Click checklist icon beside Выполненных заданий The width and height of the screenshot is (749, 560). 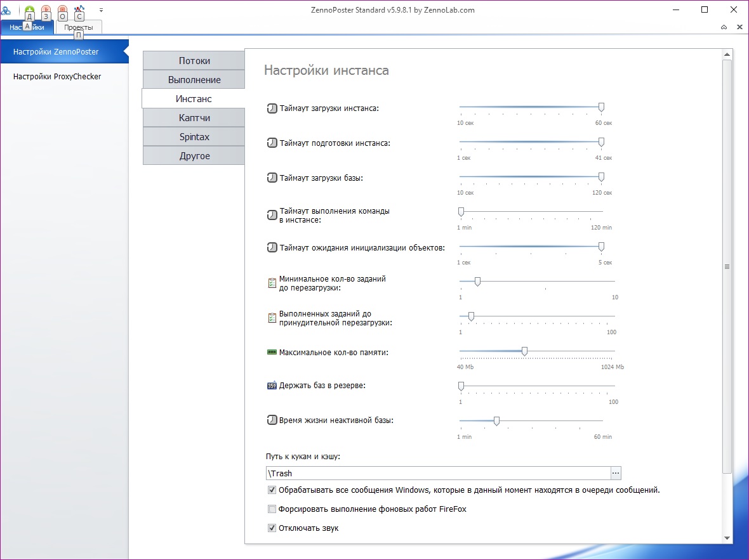tap(272, 318)
